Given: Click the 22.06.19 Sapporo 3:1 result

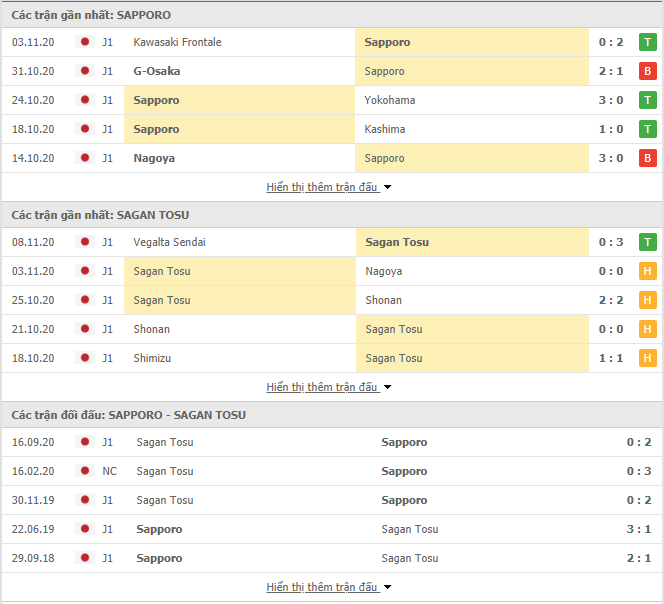Looking at the screenshot, I should pyautogui.click(x=639, y=529).
